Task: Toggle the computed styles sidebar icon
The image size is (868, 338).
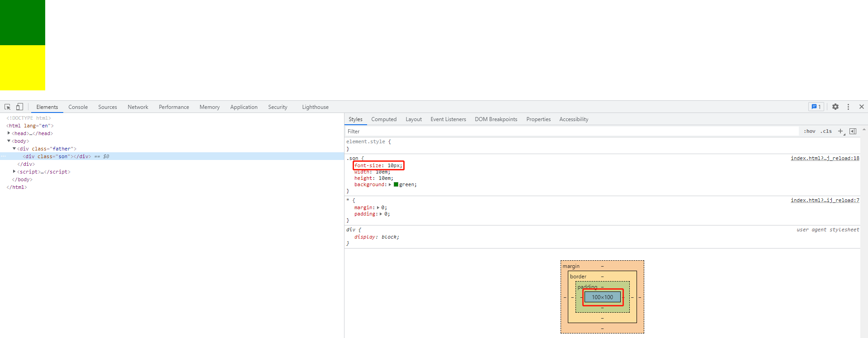Action: point(853,131)
